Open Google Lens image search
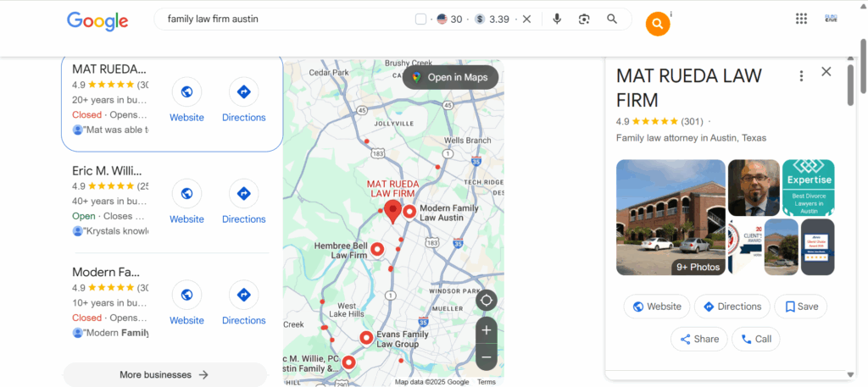868x387 pixels. tap(584, 19)
